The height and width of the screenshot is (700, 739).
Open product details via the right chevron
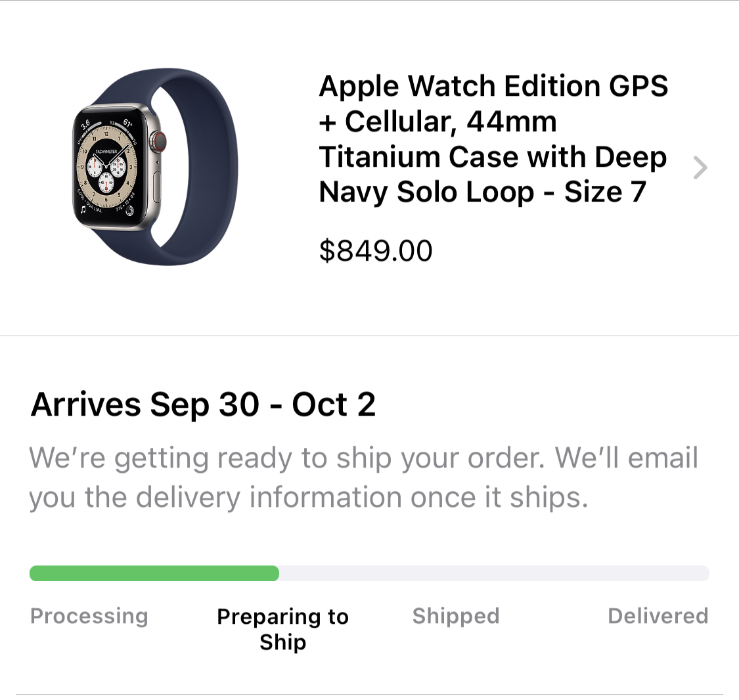pyautogui.click(x=700, y=167)
